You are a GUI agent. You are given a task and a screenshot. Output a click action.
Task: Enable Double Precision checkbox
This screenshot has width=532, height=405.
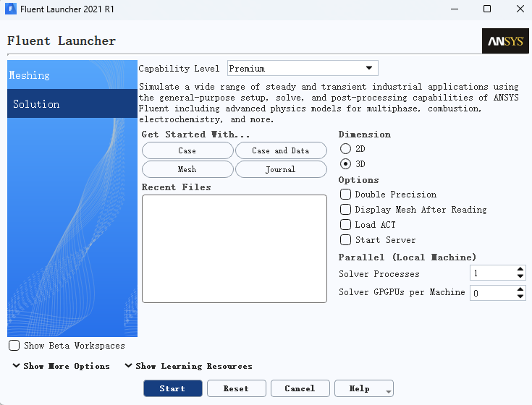click(x=345, y=195)
